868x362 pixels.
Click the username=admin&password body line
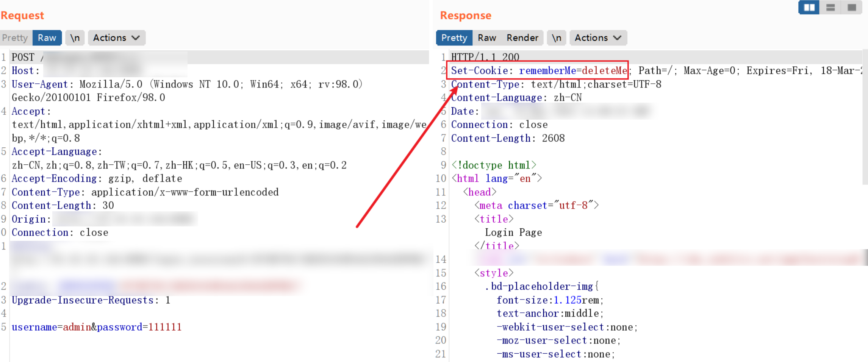click(97, 327)
